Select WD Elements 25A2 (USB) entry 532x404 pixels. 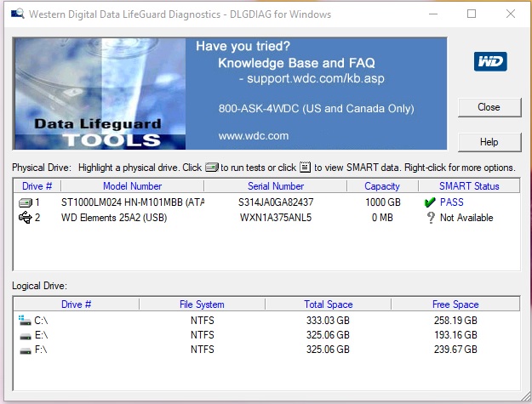point(114,218)
